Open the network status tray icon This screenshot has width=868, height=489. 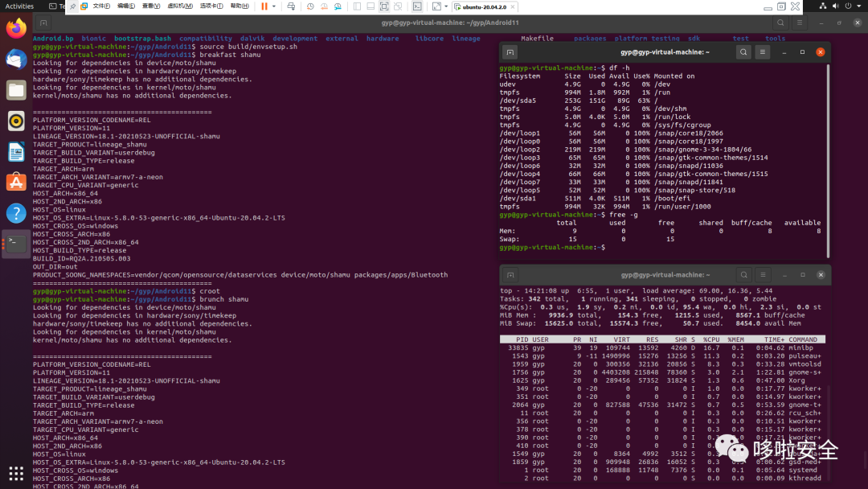[823, 6]
